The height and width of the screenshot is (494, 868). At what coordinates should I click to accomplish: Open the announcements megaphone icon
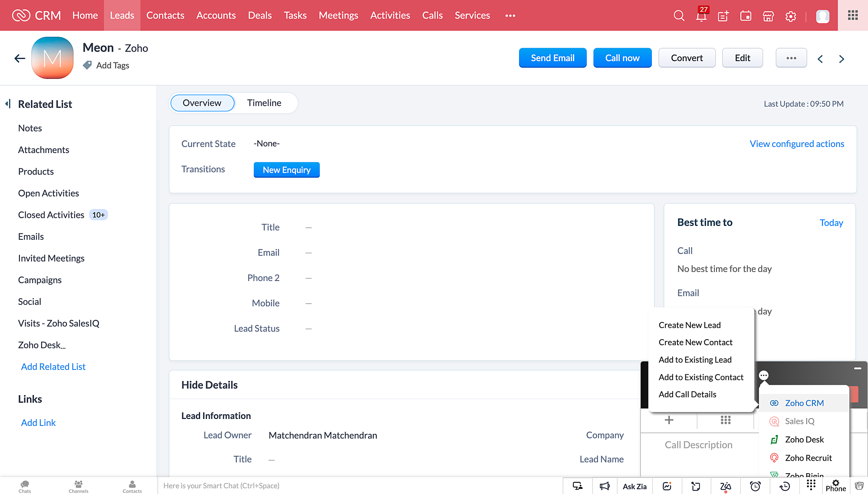(x=605, y=486)
